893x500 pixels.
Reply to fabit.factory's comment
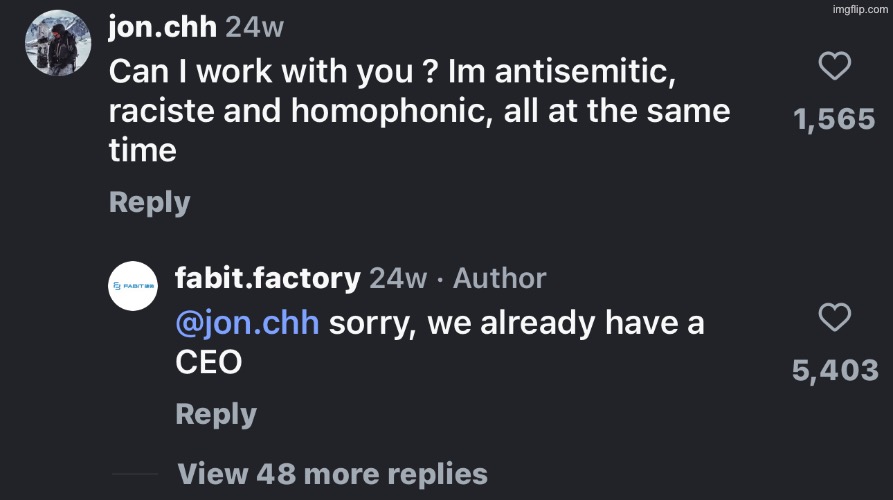click(216, 414)
